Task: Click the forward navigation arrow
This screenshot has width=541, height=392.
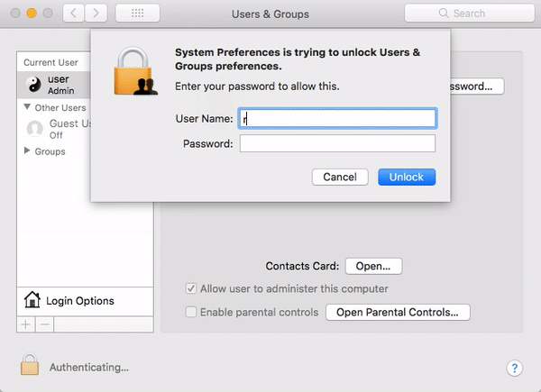Action: point(96,14)
